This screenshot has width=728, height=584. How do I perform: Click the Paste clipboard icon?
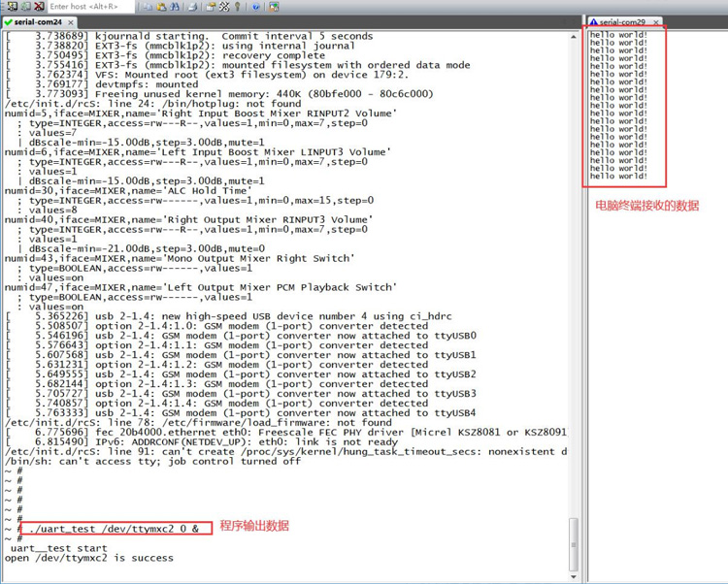click(161, 7)
